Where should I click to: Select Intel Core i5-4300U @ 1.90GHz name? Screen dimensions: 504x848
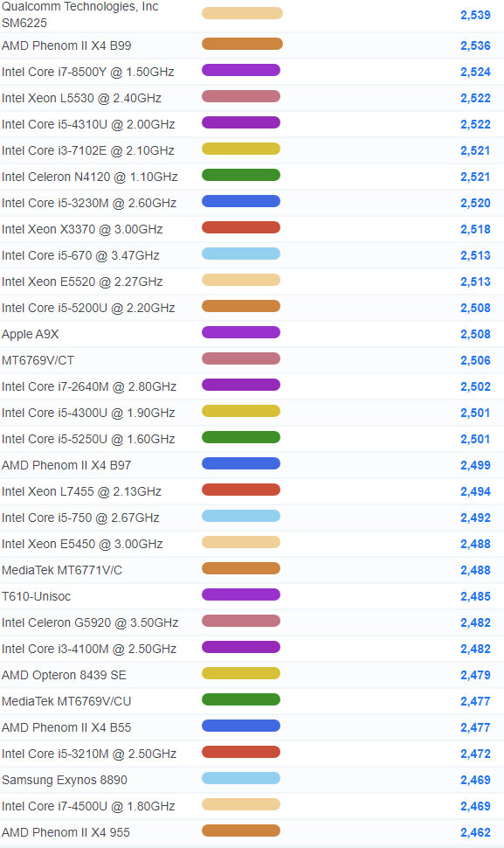[88, 413]
